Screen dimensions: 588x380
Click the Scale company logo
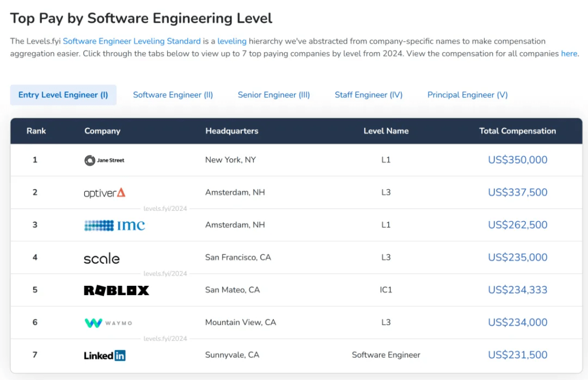point(102,258)
